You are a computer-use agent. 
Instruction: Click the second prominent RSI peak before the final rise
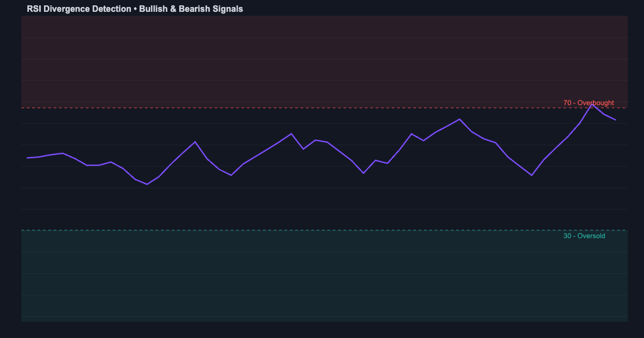[459, 119]
